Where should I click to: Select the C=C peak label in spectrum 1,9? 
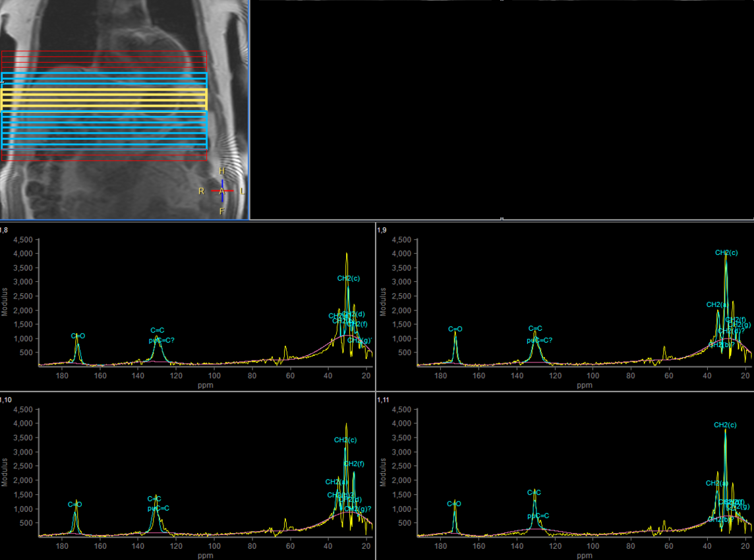point(535,328)
